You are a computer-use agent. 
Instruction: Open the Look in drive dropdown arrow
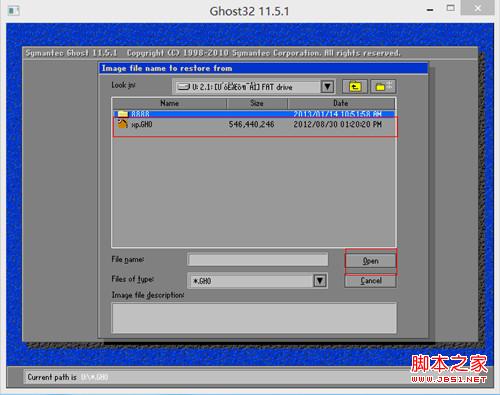click(327, 87)
